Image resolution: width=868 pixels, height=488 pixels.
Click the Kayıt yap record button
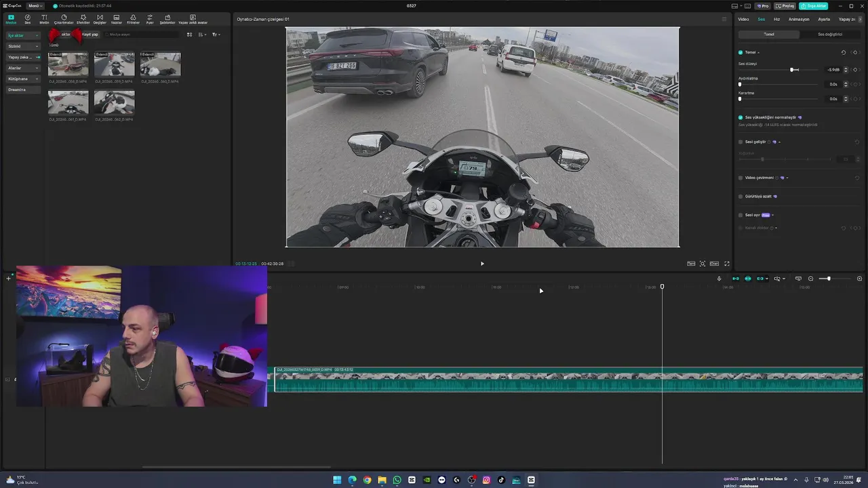tap(89, 35)
